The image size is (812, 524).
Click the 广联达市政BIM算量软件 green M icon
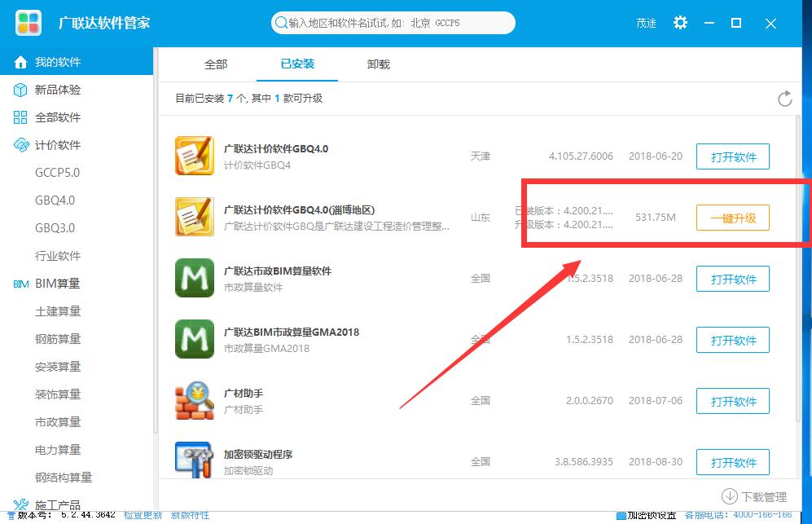195,278
